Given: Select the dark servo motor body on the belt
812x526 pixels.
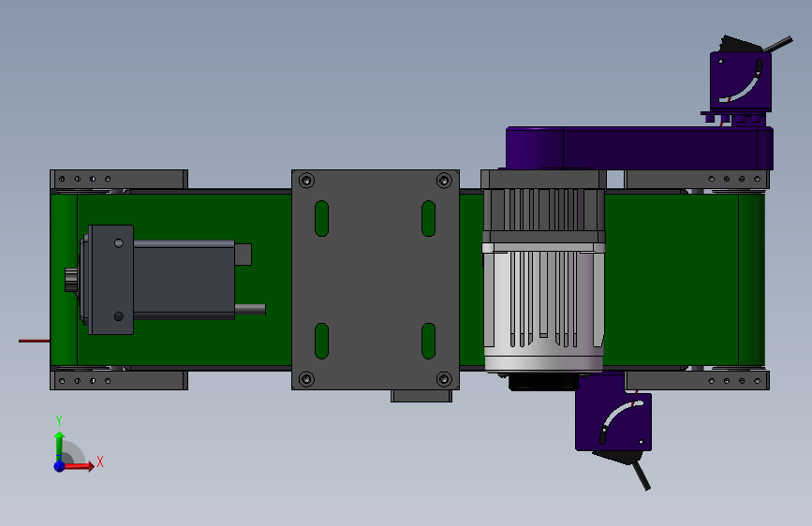Looking at the screenshot, I should tap(184, 280).
